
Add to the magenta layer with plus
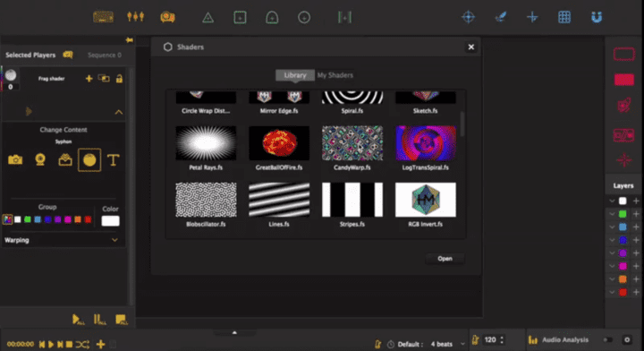click(636, 266)
